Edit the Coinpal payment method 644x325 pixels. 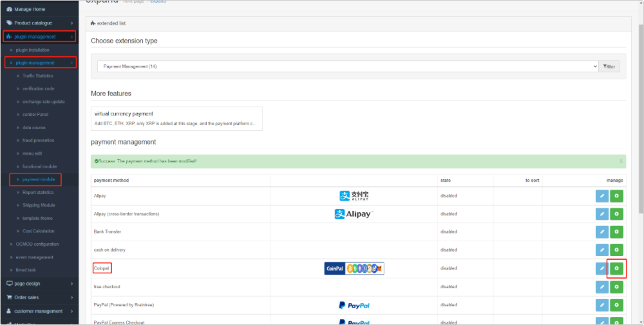pos(602,268)
